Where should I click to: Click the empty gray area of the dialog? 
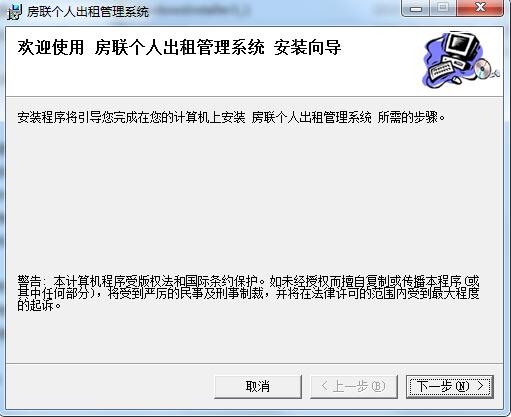tap(253, 200)
